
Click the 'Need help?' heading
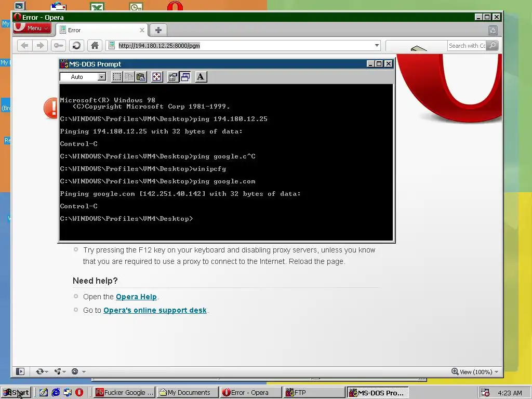(x=95, y=281)
